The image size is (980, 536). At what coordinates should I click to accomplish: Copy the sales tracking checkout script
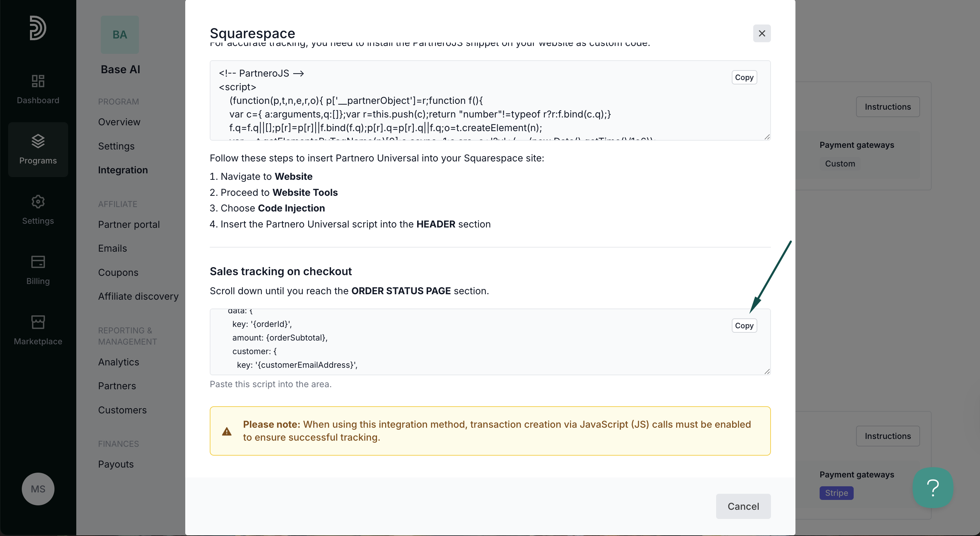pos(744,326)
